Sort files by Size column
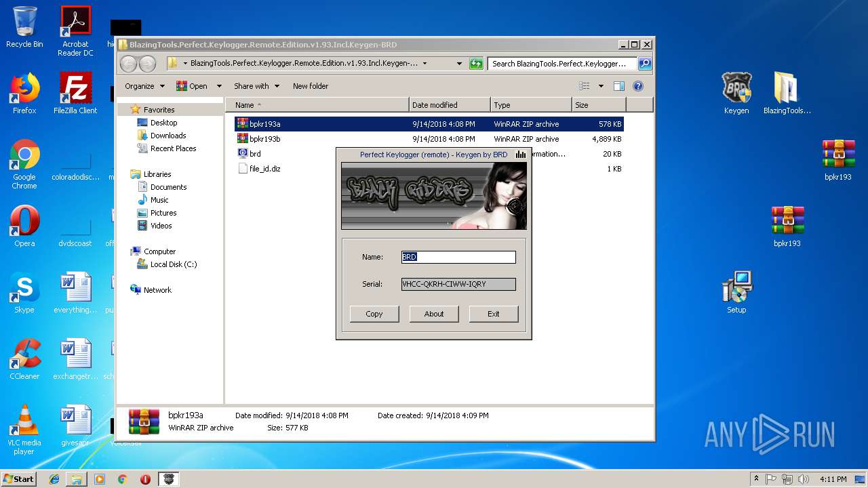 coord(598,105)
